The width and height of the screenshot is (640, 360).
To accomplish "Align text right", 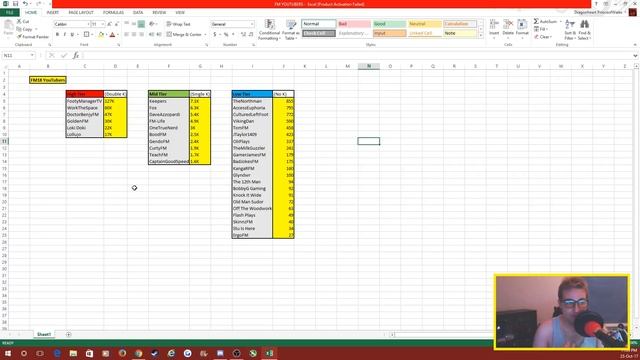I will tap(141, 35).
